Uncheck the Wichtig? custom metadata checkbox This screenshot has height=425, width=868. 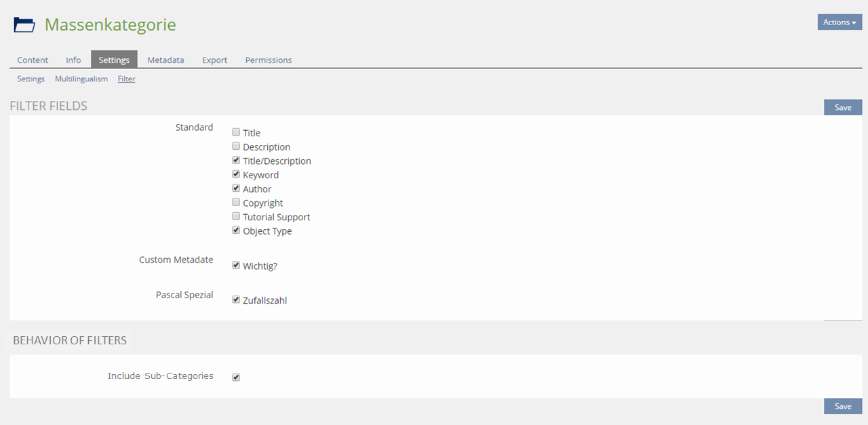tap(236, 265)
